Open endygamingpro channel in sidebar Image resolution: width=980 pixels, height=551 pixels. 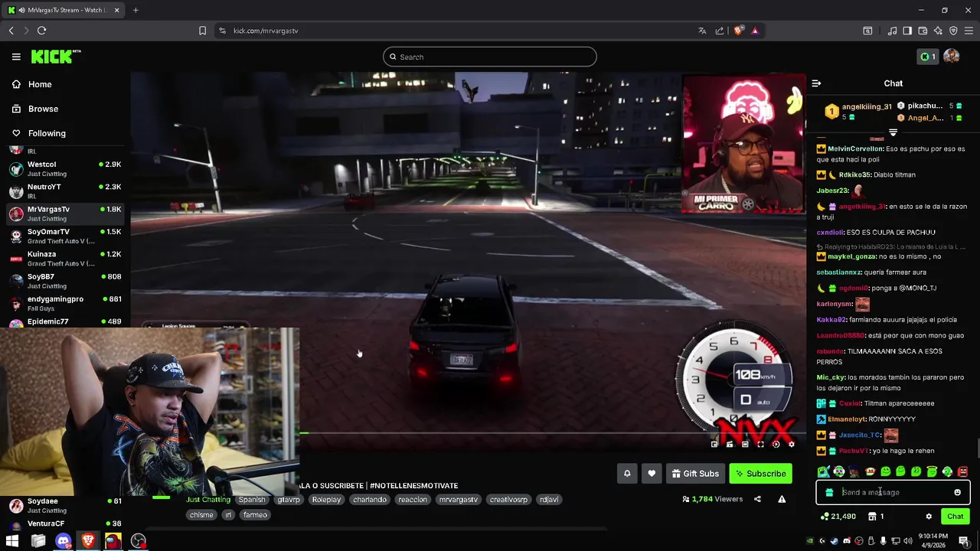tap(65, 304)
